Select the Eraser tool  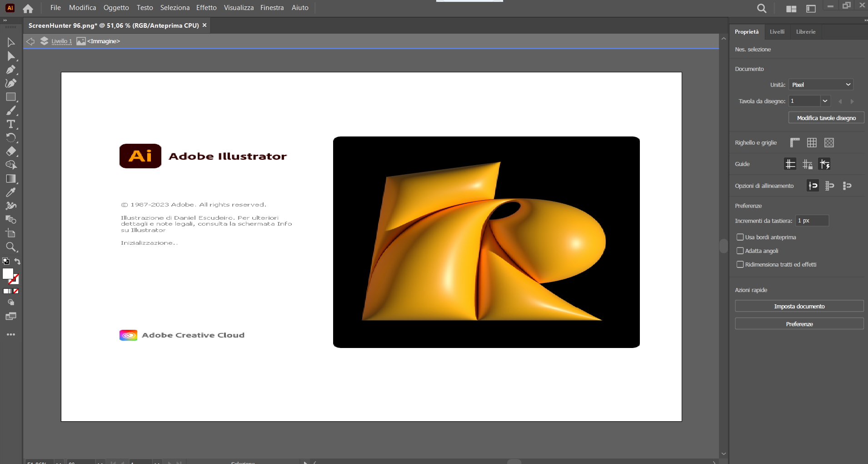click(x=11, y=151)
